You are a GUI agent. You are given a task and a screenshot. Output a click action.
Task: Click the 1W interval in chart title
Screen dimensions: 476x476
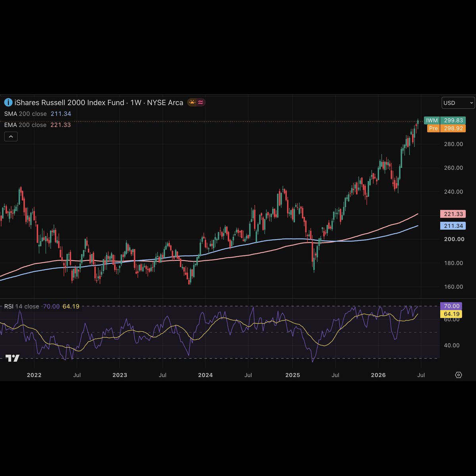pyautogui.click(x=136, y=102)
